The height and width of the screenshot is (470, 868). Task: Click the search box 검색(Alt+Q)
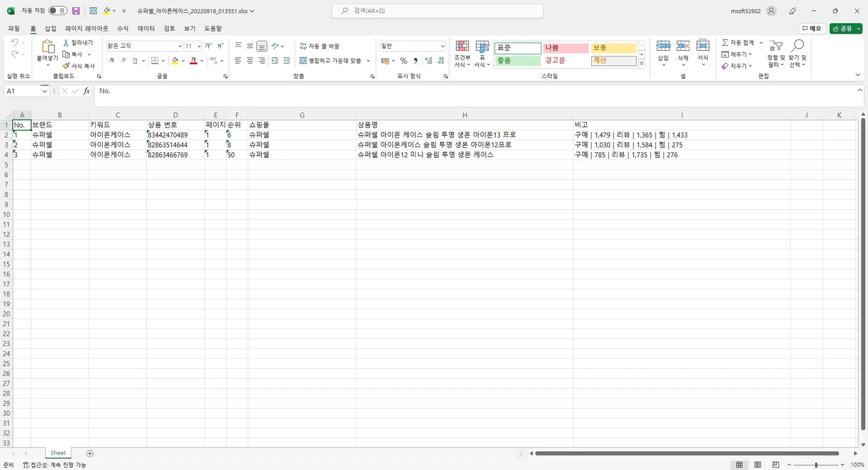click(x=438, y=11)
